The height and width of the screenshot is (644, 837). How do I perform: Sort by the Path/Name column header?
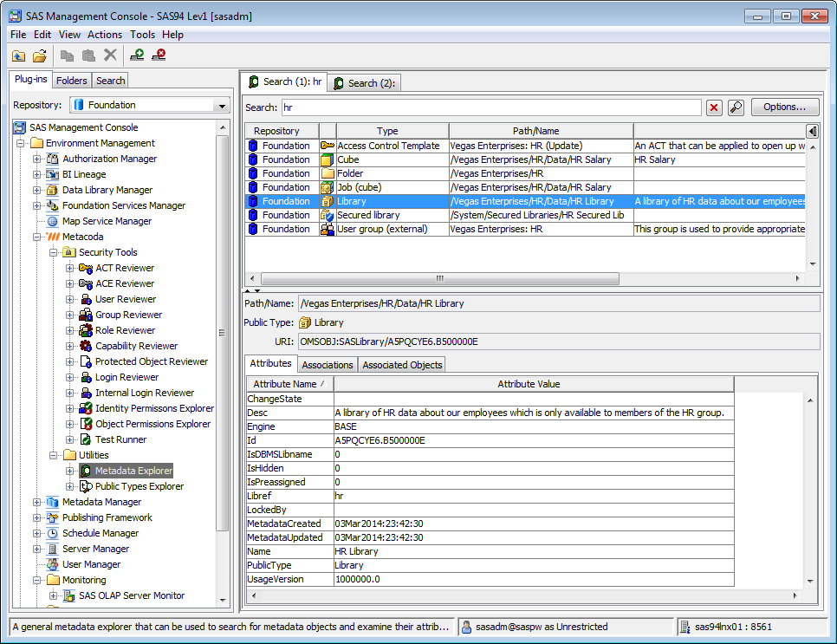click(x=542, y=132)
